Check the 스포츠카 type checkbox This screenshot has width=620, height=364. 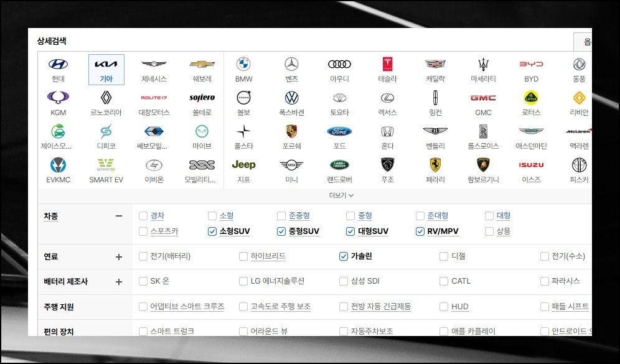(143, 231)
